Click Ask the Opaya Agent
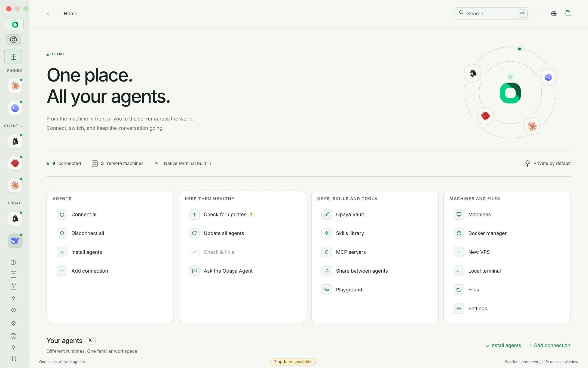Viewport: 588px width, 368px height. point(243,271)
